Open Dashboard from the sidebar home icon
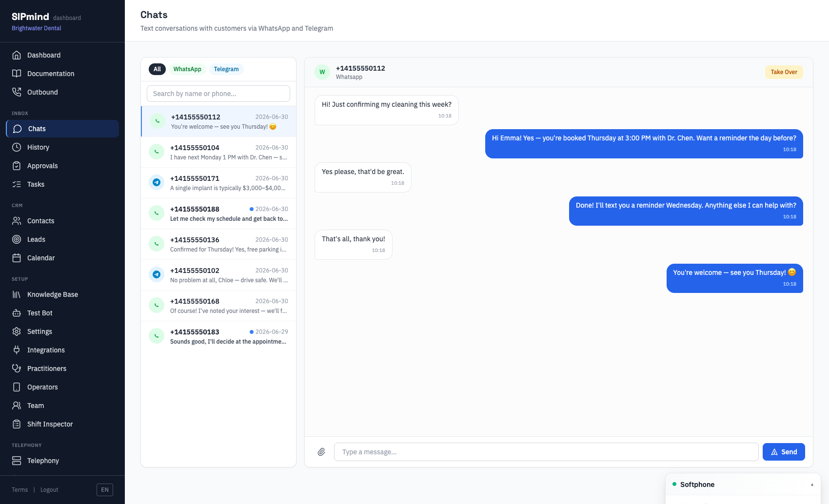The height and width of the screenshot is (504, 829). (17, 55)
